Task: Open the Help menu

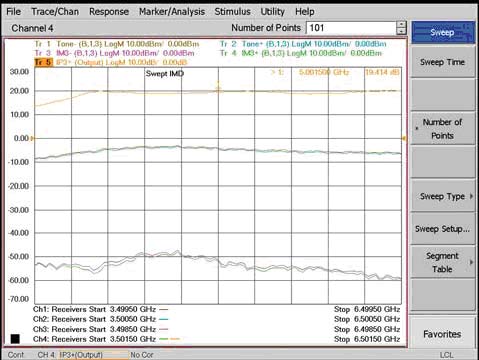Action: (304, 12)
